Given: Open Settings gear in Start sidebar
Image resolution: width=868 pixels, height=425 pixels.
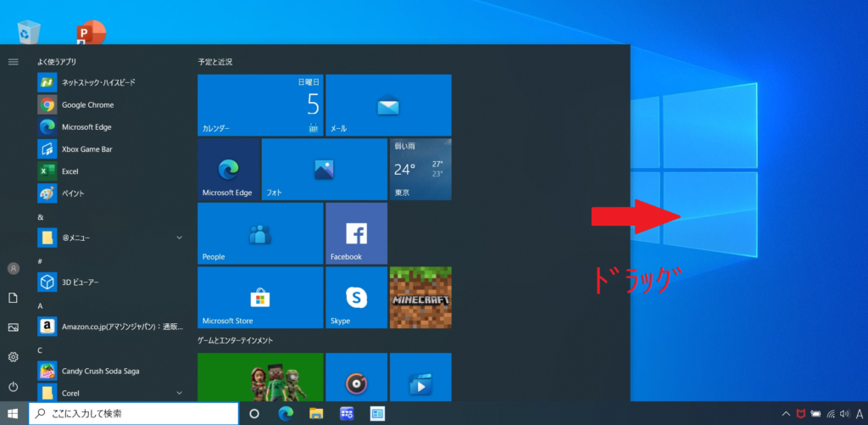Looking at the screenshot, I should 14,357.
